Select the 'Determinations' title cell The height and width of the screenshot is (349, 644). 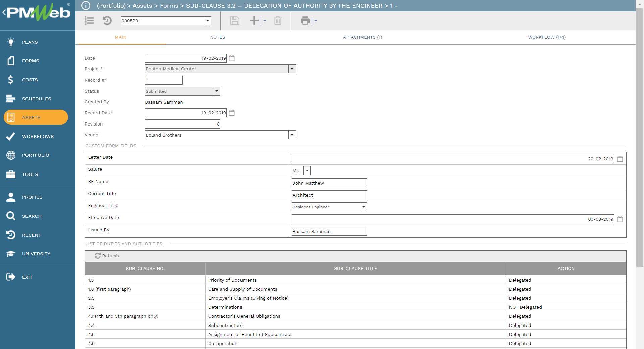[x=356, y=307]
